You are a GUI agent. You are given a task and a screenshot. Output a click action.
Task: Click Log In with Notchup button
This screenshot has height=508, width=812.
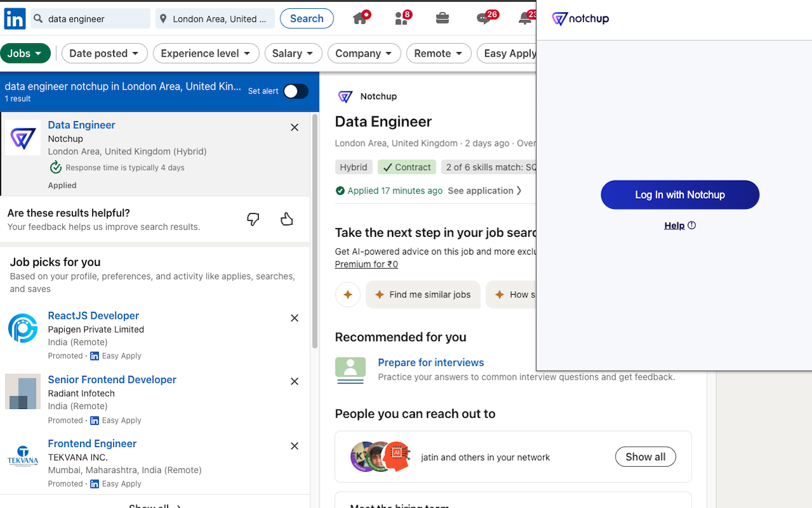(680, 195)
